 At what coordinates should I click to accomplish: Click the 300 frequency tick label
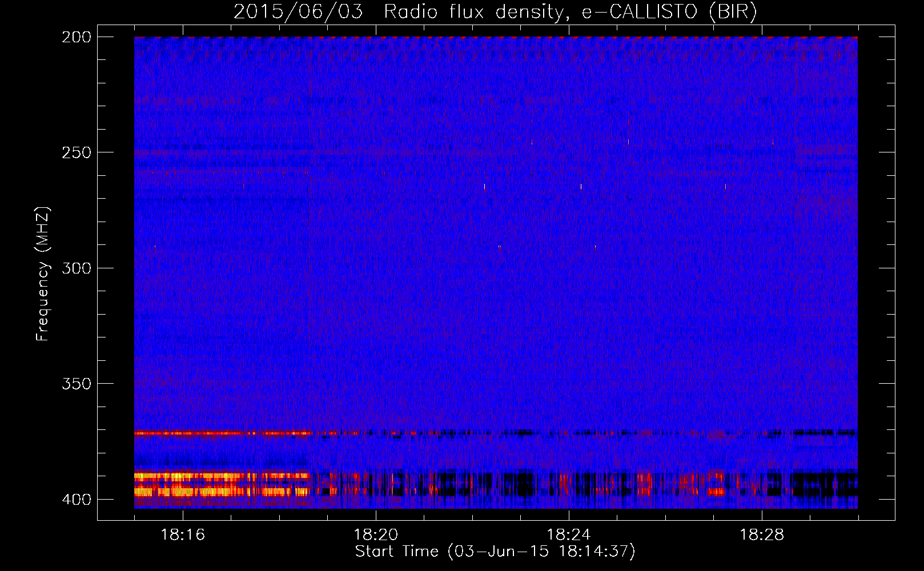[x=76, y=268]
